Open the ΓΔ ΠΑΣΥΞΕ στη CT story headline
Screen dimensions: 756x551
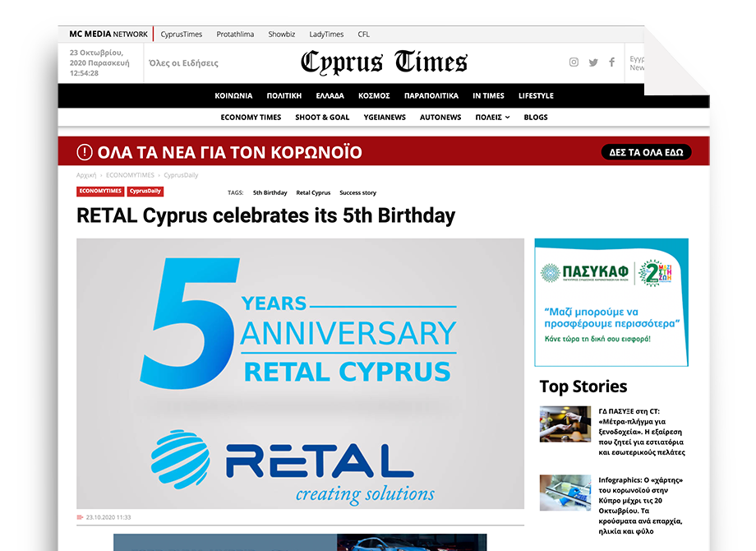point(642,432)
